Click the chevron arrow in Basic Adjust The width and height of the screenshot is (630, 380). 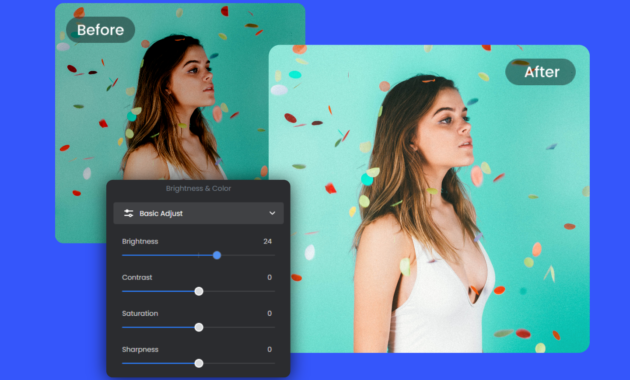tap(272, 213)
